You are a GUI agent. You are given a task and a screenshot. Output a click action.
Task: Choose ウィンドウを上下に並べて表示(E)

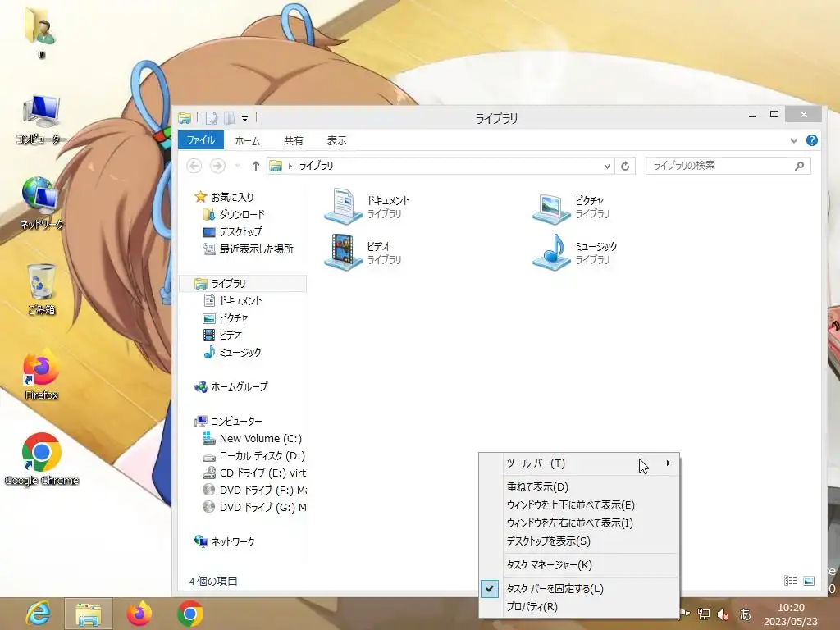point(579,505)
